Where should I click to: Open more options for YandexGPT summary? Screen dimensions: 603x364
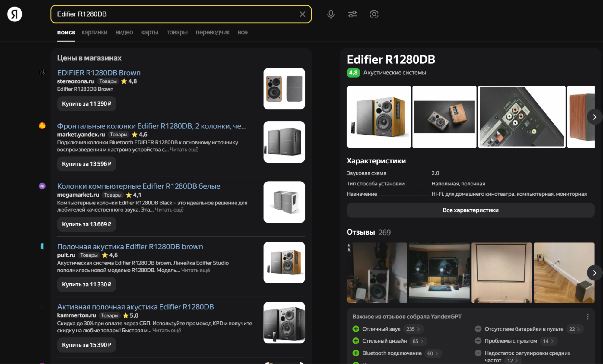(587, 317)
